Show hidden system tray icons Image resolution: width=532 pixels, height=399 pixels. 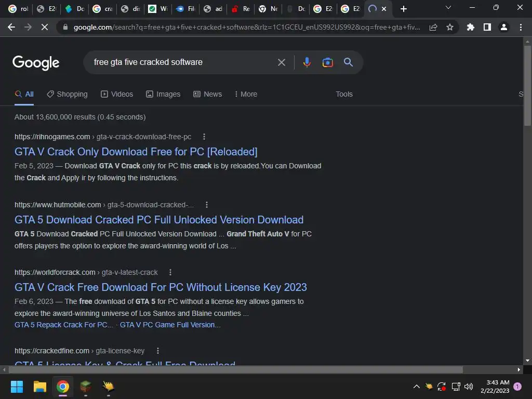(x=416, y=387)
